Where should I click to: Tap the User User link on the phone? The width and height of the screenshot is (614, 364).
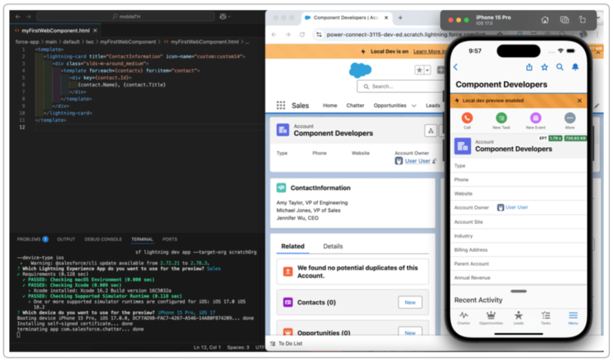(x=517, y=207)
